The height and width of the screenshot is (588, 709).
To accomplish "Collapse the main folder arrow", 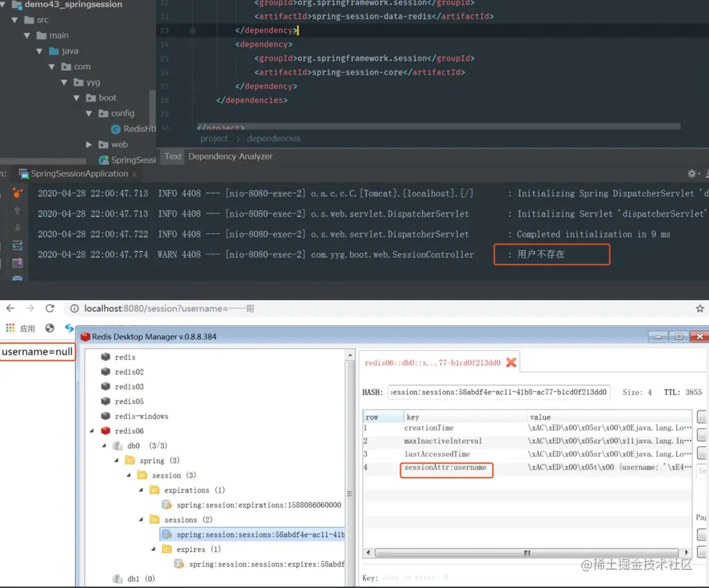I will [x=26, y=36].
